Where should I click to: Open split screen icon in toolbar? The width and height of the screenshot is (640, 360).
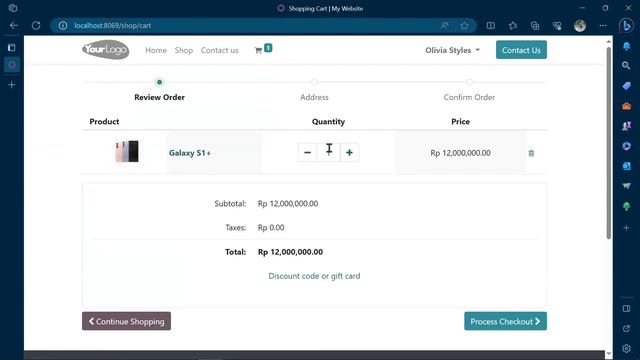491,25
